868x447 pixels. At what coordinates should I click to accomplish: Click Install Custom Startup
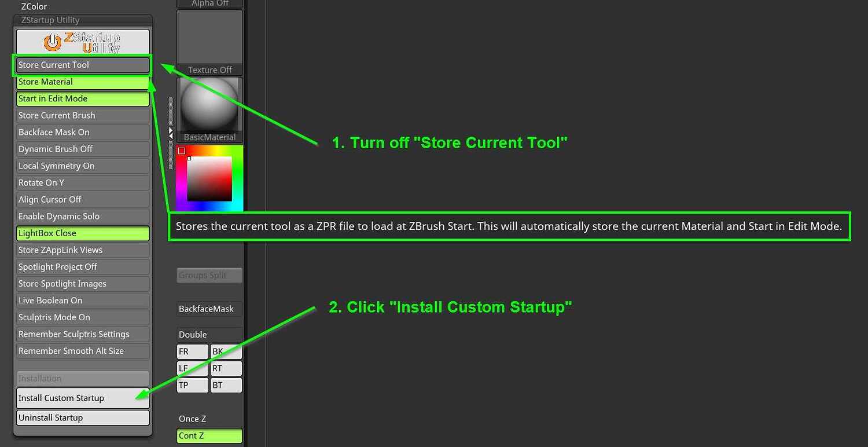82,398
